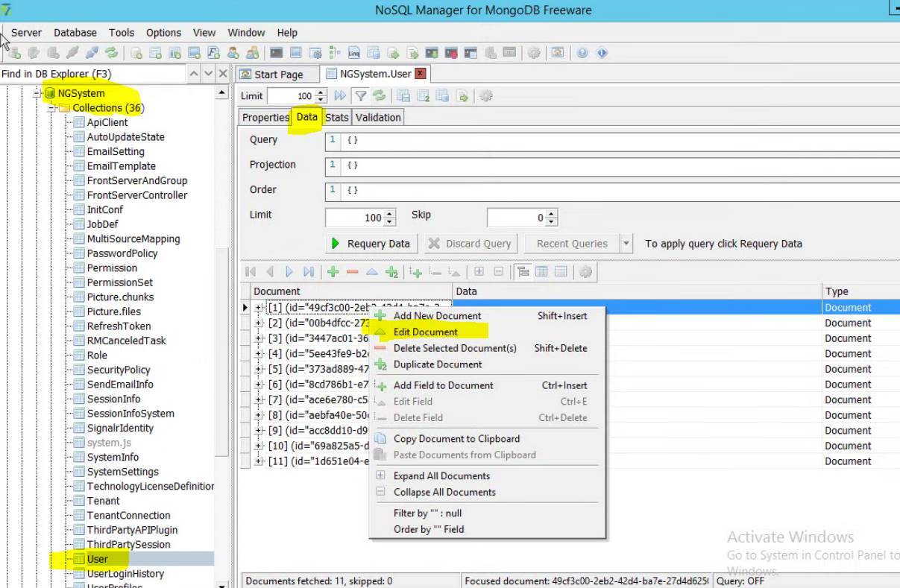Select the Role collection in tree
The image size is (900, 588).
tap(97, 355)
